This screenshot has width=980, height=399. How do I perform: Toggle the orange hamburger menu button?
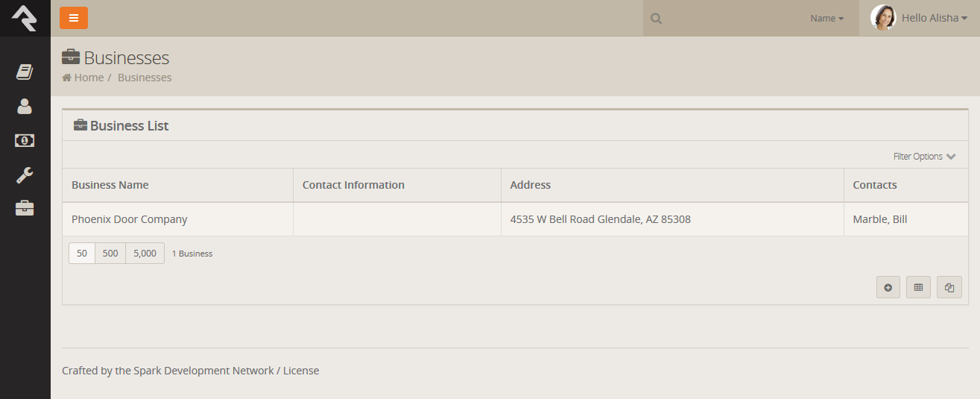coord(74,18)
